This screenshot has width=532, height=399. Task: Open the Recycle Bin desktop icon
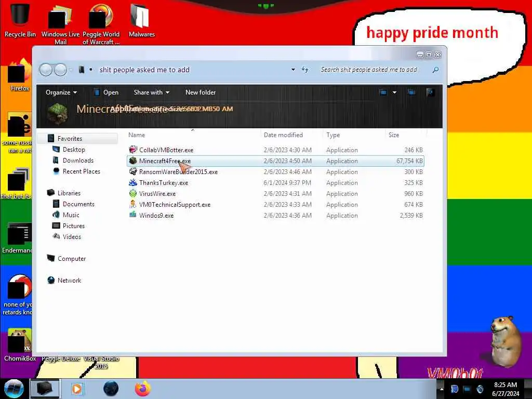(x=20, y=20)
